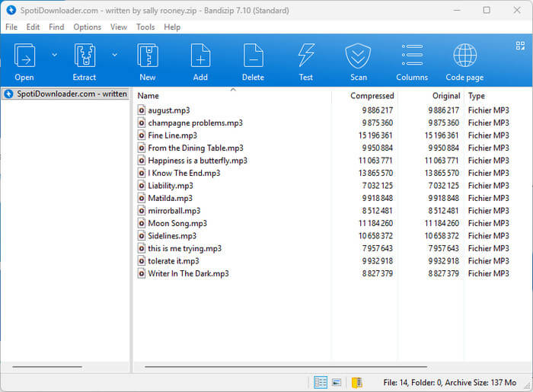Screen dimensions: 533x392
Task: Click the Extract toolbar icon
Action: pyautogui.click(x=85, y=56)
